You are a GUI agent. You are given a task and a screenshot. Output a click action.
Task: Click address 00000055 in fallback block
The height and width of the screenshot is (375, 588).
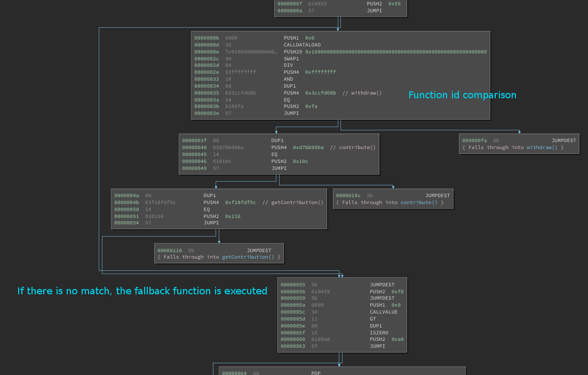[293, 285]
